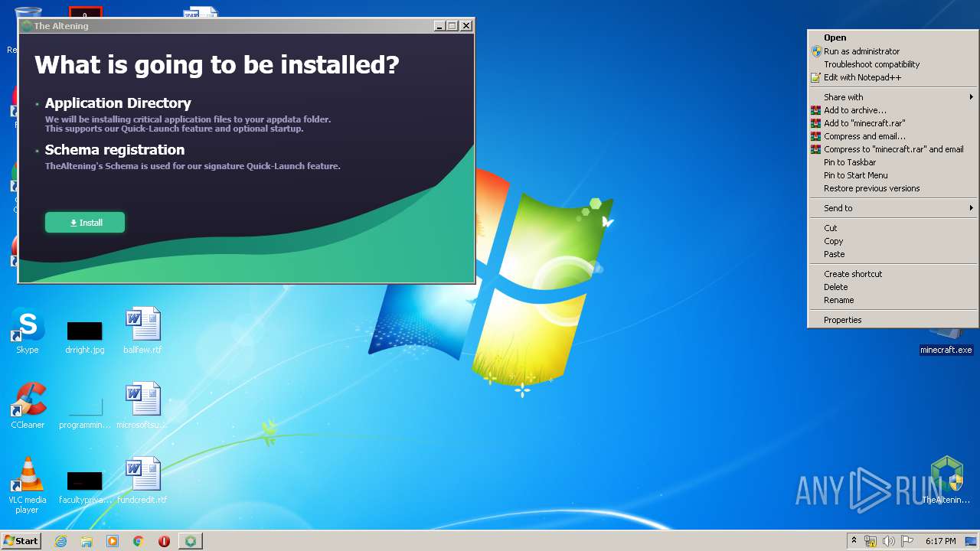Viewport: 980px width, 551px height.
Task: Choose Edit with Notepad++
Action: tap(893, 77)
